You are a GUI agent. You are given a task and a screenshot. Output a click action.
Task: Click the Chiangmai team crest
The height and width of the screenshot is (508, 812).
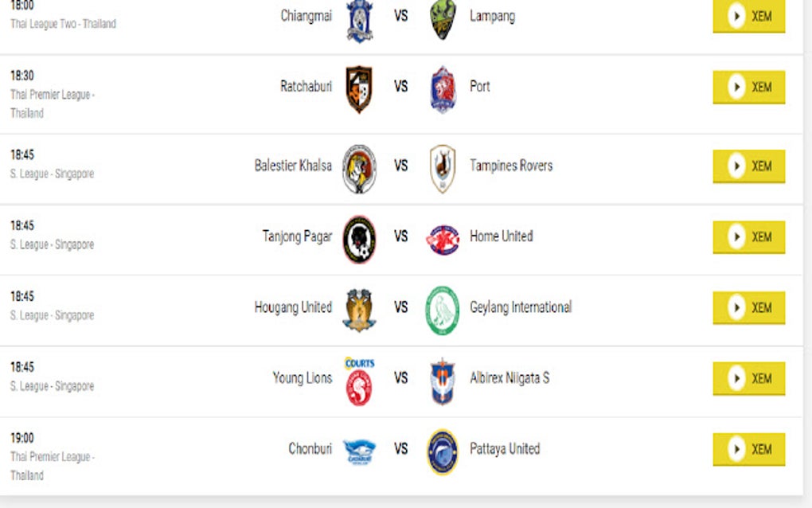[x=360, y=19]
